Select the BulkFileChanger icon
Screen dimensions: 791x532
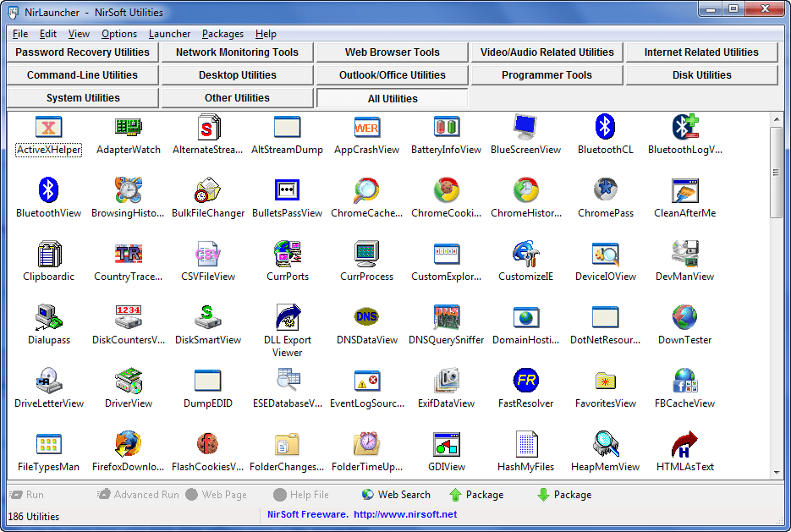click(208, 190)
